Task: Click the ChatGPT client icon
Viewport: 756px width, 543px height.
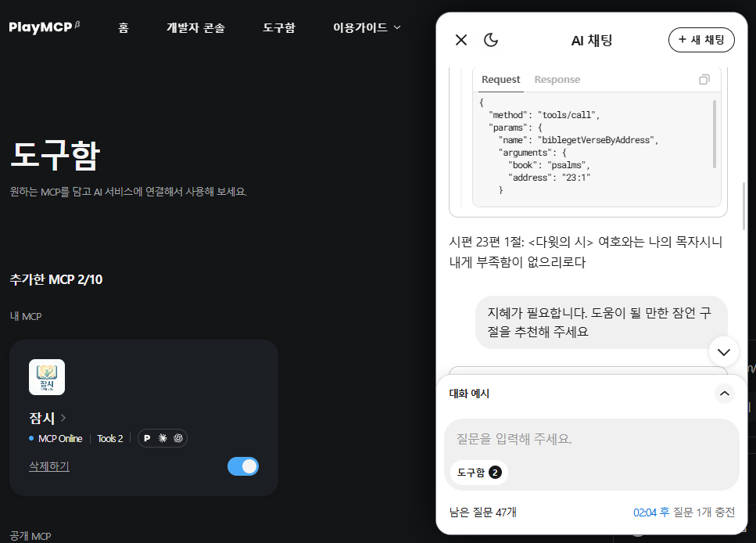Action: 178,438
